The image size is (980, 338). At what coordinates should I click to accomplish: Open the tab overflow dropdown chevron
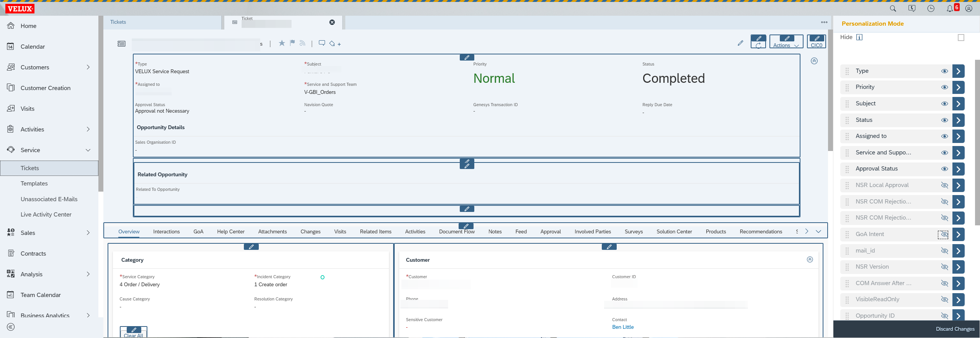818,231
